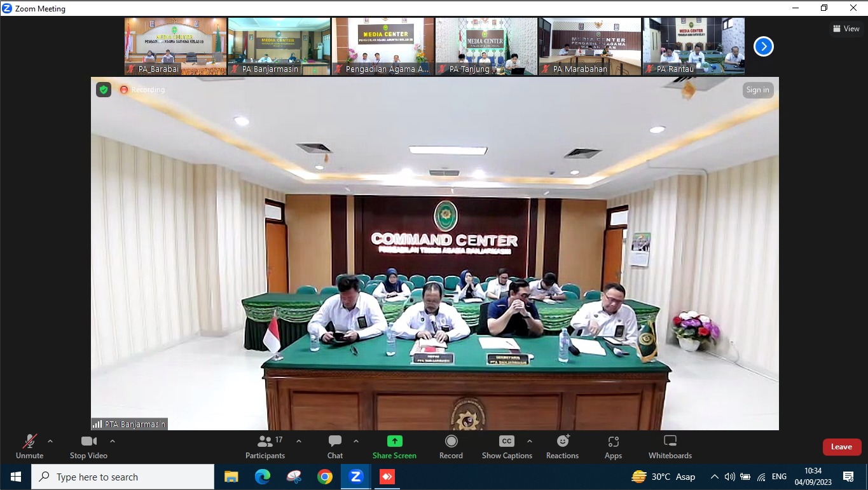Open the Participants panel
This screenshot has height=490, width=868.
(x=265, y=446)
